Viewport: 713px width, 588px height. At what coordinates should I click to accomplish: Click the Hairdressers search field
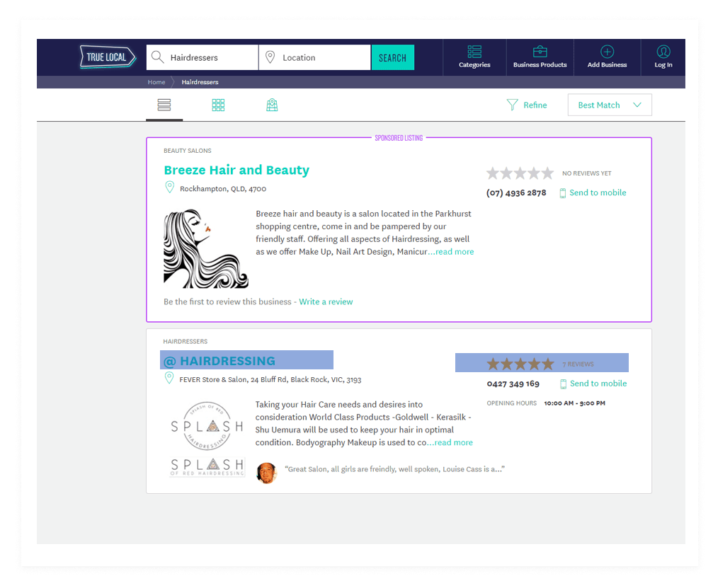pos(203,57)
